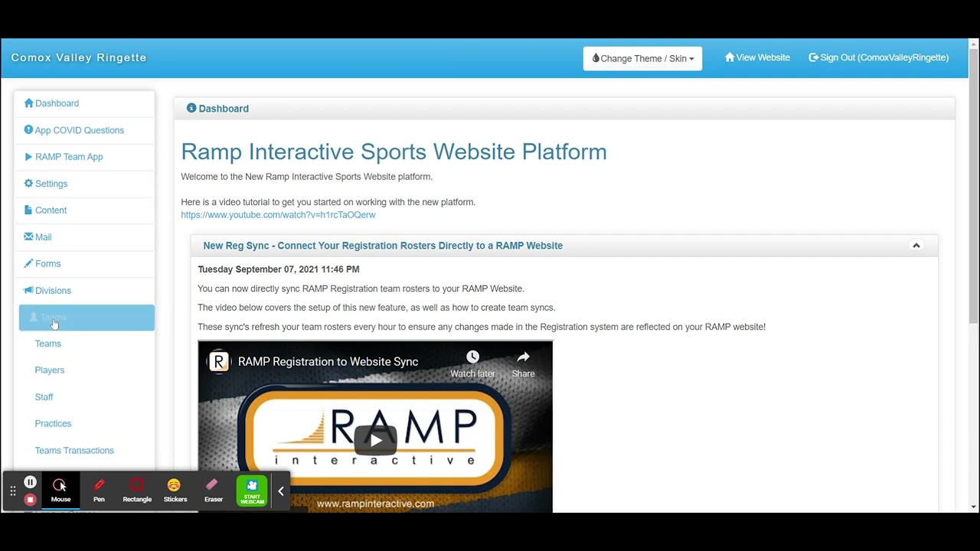Screen dimensions: 980x551
Task: Play the RAMP Registration sync video
Action: coord(375,440)
